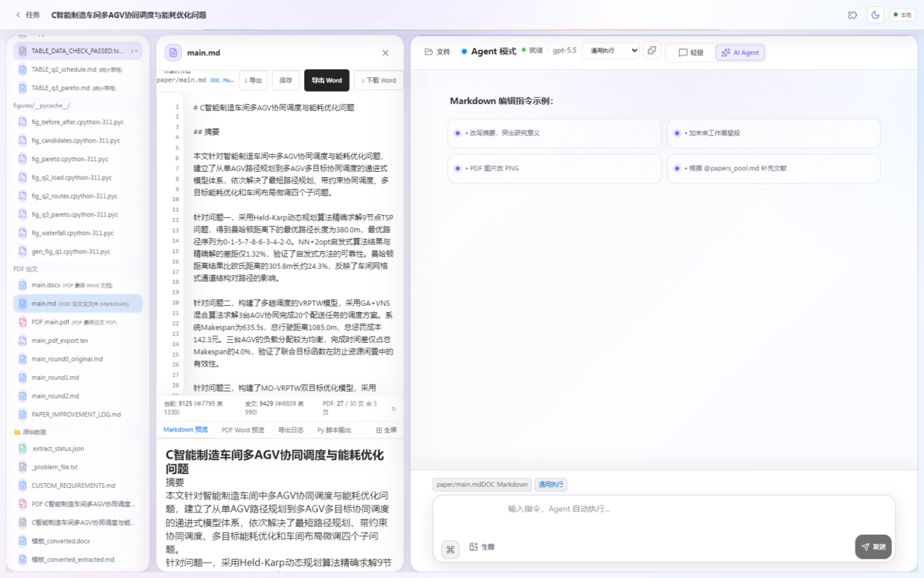Switch to Markdown 预览 tab
Viewport: 924px width, 578px height.
click(x=186, y=429)
